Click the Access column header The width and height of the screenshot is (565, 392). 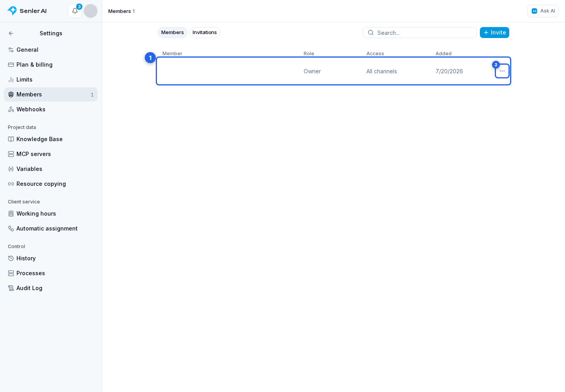[x=375, y=54]
